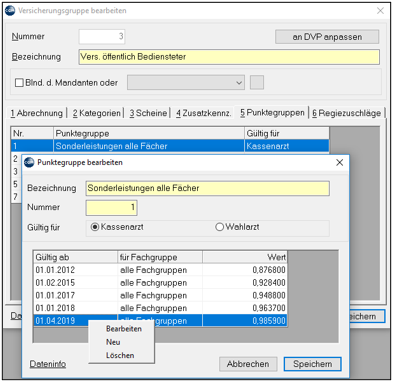
Task: Click the Bezeichnung field 'Sonderleistungen alle Fächer' in dialog
Action: click(x=208, y=188)
